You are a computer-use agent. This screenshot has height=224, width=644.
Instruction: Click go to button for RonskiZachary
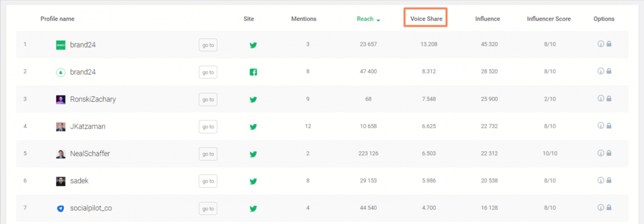[x=208, y=100]
